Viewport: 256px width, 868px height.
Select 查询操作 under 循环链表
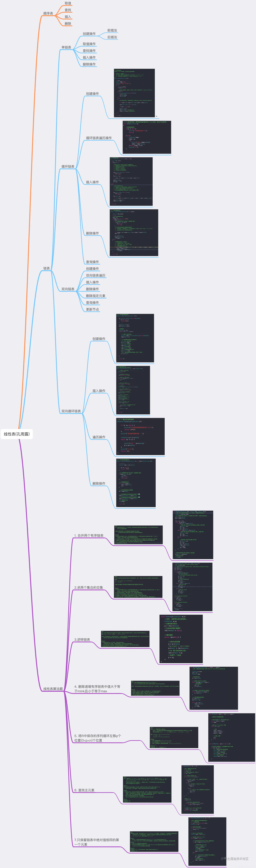(x=92, y=262)
